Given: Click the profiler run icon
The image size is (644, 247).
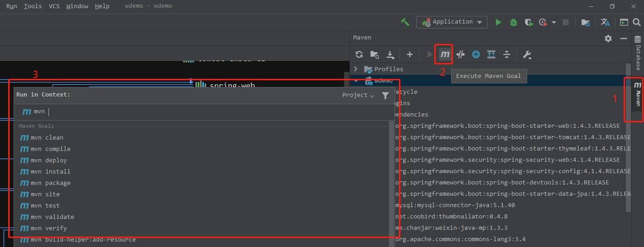Looking at the screenshot, I should tap(543, 22).
